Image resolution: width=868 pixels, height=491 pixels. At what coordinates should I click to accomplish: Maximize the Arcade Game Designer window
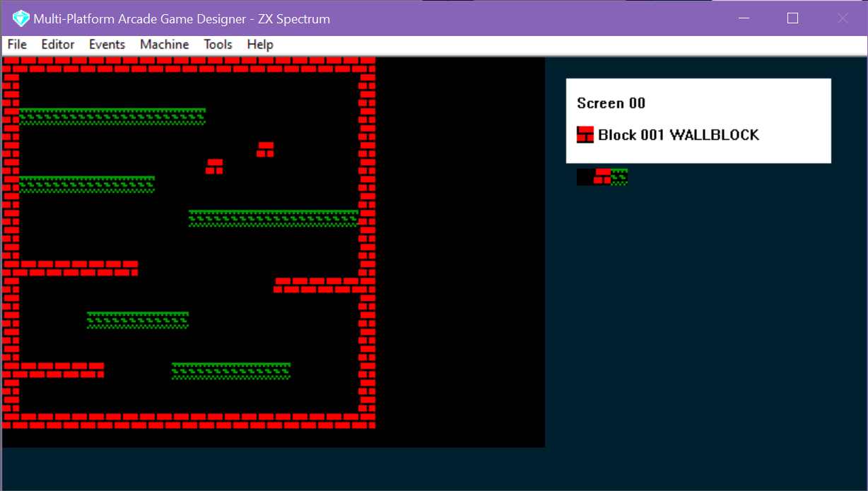point(792,18)
